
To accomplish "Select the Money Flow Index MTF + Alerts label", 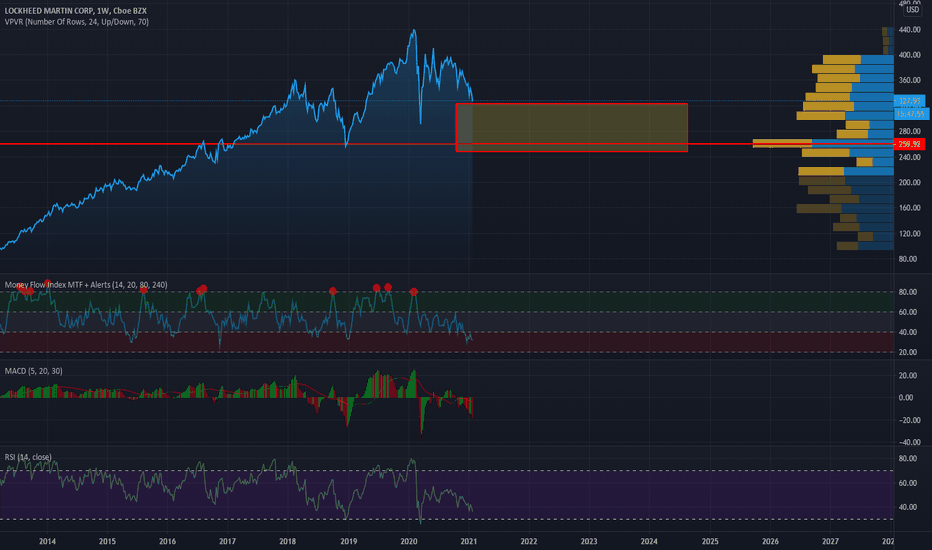I will pos(86,285).
